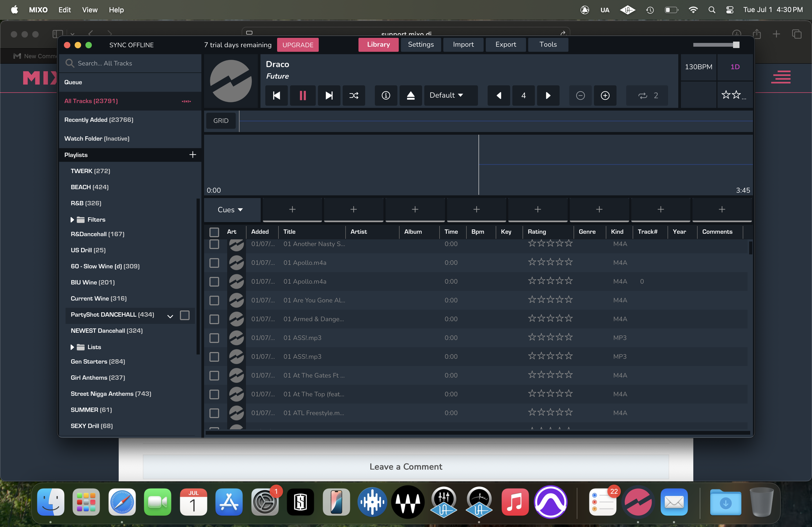The width and height of the screenshot is (812, 527).
Task: Switch to the Settings tab
Action: (x=420, y=45)
